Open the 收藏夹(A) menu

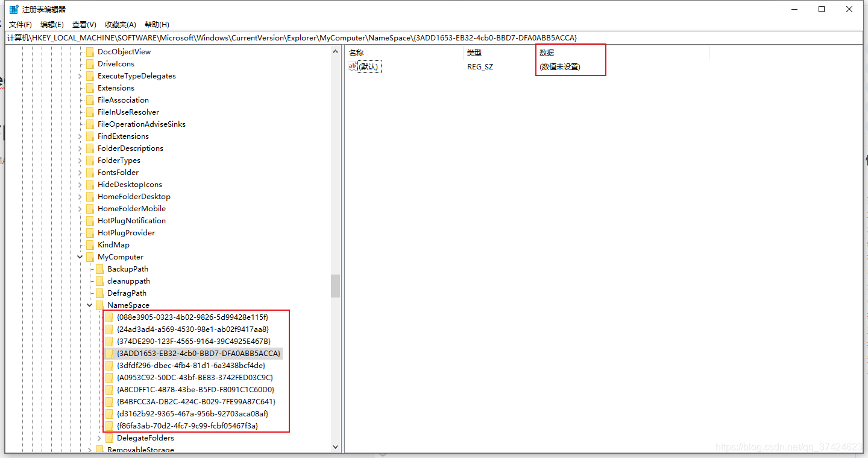(121, 25)
